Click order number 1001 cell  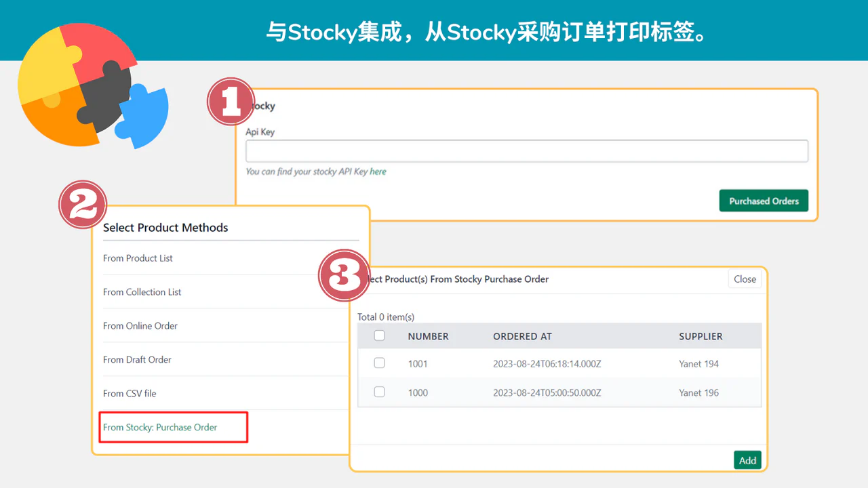418,364
